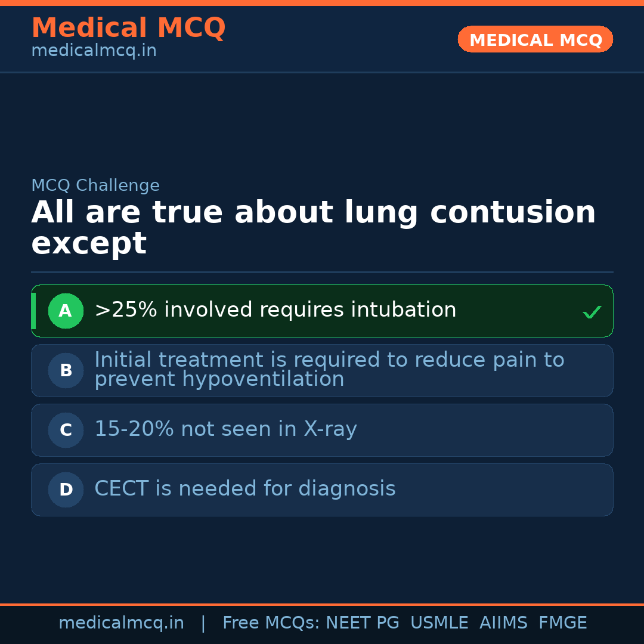Click "FMGE" in the footer
The image size is (644, 644).
(x=562, y=623)
